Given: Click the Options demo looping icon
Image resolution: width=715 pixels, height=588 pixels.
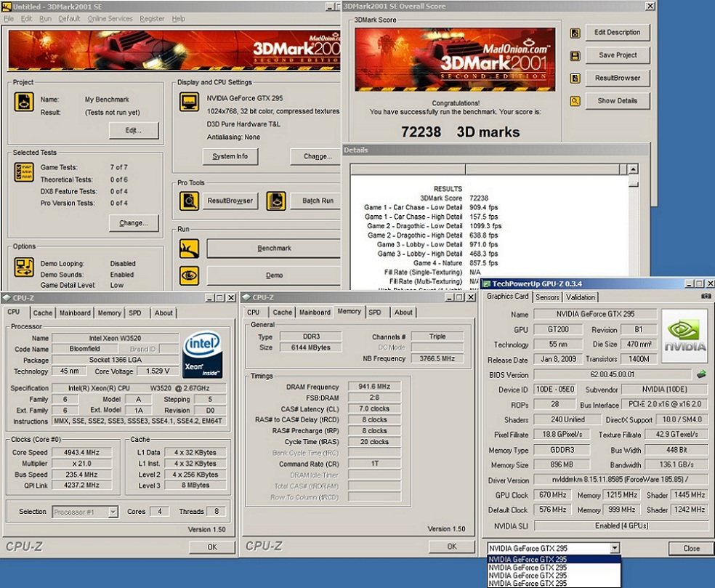Looking at the screenshot, I should (24, 267).
